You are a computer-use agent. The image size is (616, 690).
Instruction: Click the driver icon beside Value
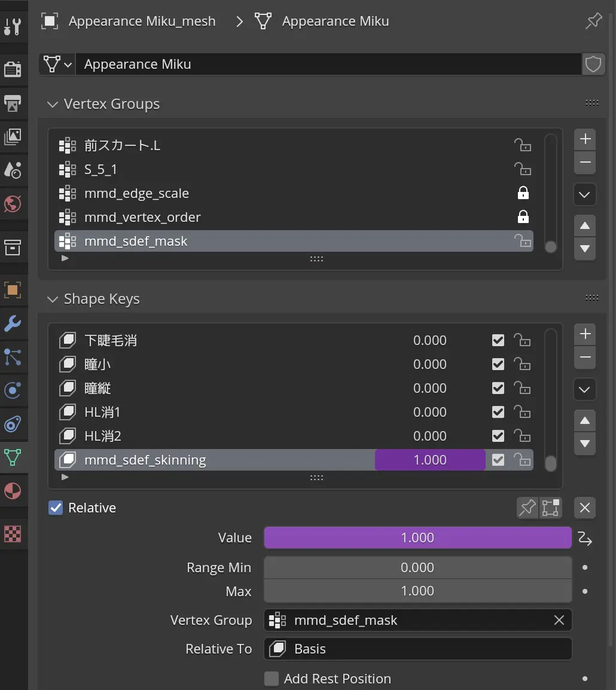(x=585, y=538)
